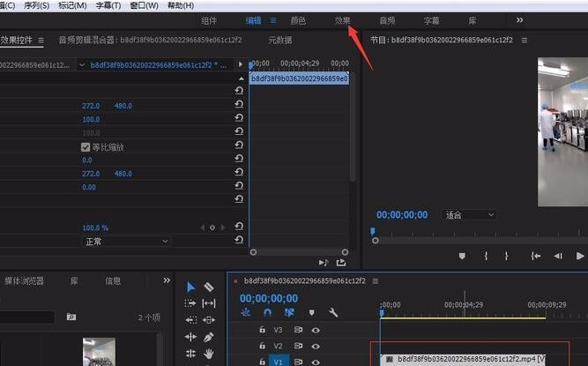Open timeline display settings wrench

[333, 312]
